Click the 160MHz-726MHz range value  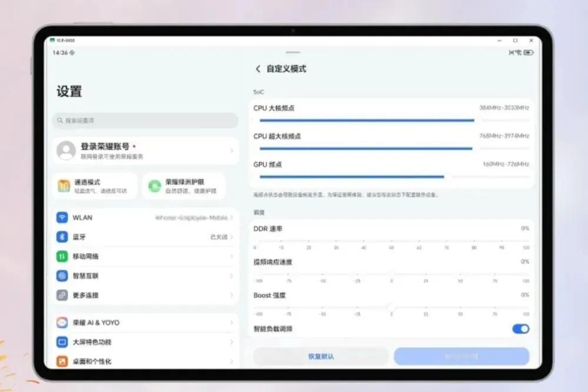click(506, 164)
